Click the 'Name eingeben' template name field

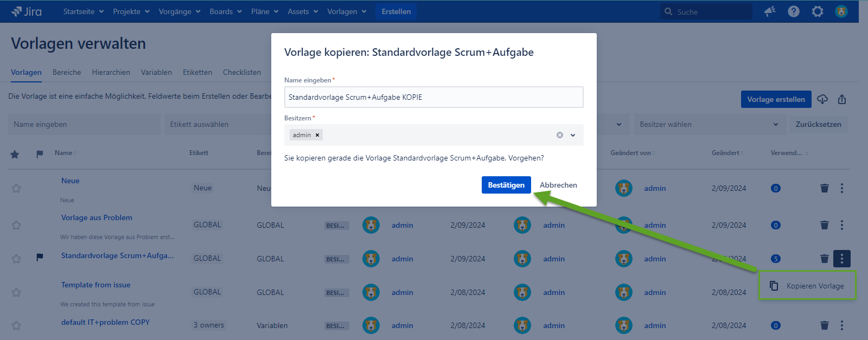pyautogui.click(x=433, y=97)
